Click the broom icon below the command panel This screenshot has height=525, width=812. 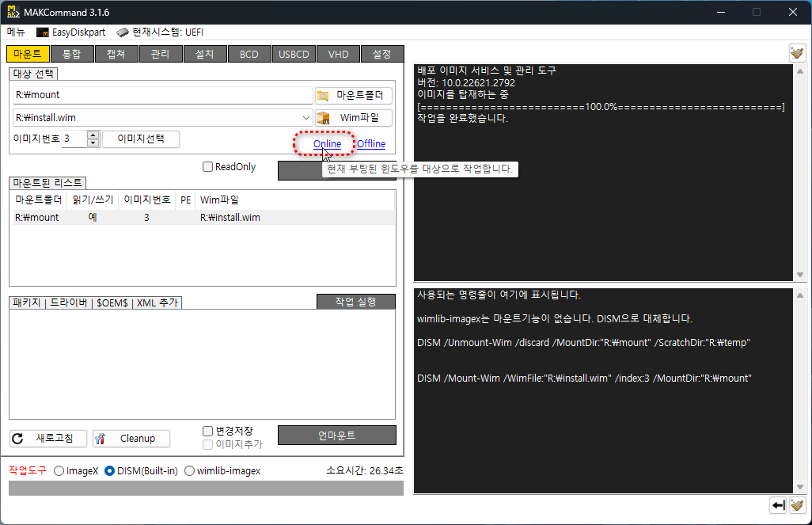[797, 505]
